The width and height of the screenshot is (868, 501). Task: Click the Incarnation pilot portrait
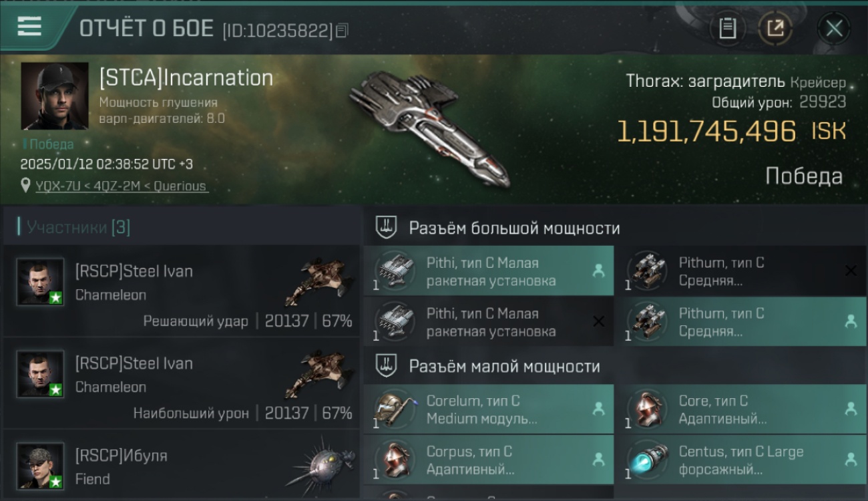(x=55, y=96)
